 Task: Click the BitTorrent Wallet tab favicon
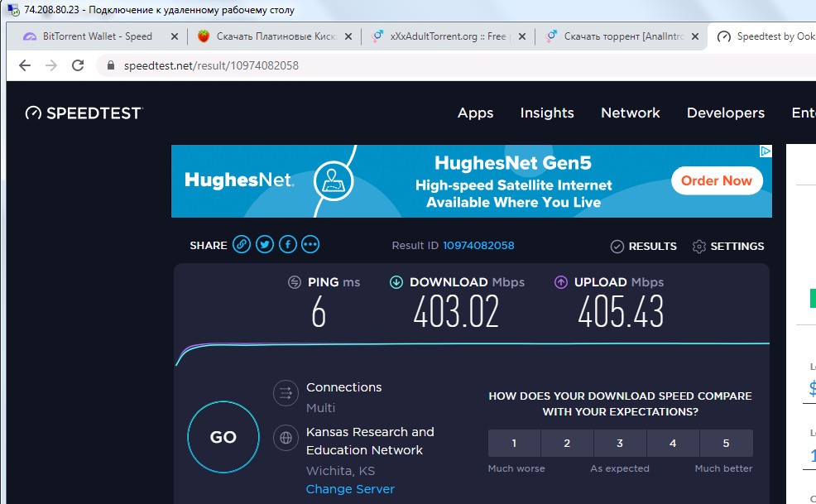30,36
